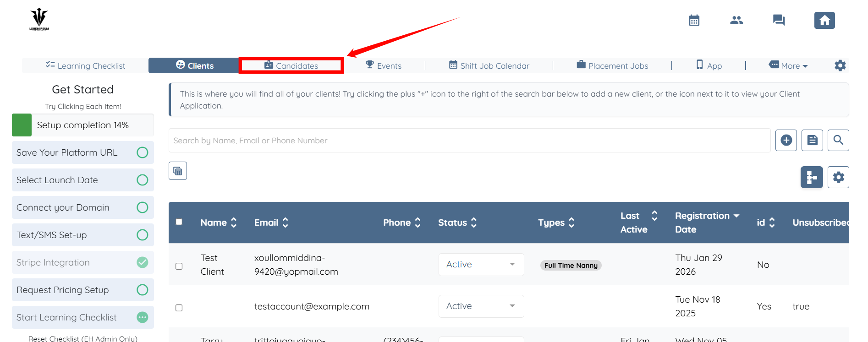This screenshot has width=868, height=342.
Task: Open Save Your Platform URL item
Action: 83,152
